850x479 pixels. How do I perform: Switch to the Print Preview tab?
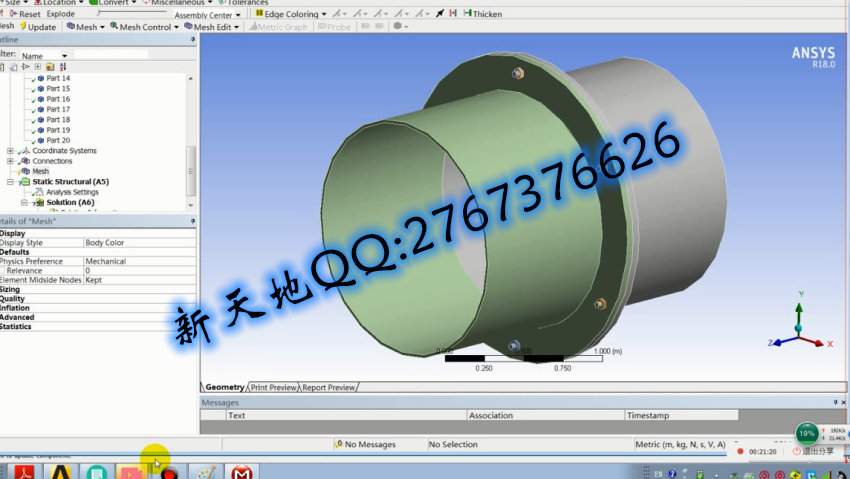273,387
